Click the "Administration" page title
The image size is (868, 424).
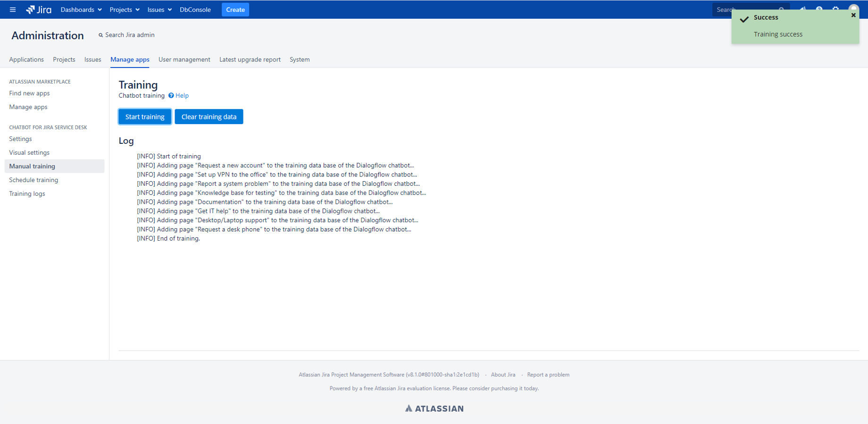pos(48,35)
